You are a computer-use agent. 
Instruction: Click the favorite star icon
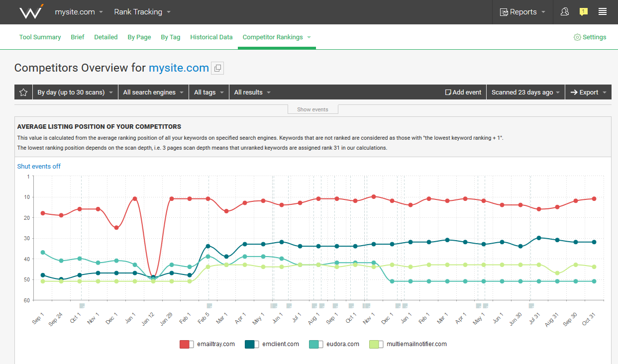(x=23, y=92)
